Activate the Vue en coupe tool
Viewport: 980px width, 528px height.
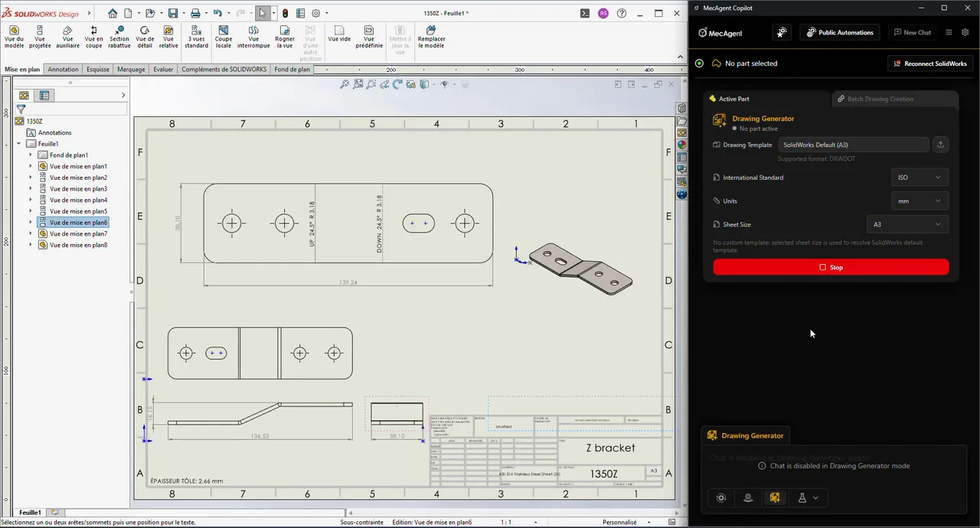pyautogui.click(x=93, y=37)
